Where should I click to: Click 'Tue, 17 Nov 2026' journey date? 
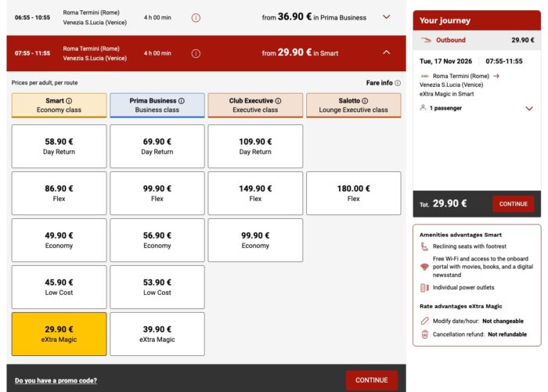tap(445, 61)
